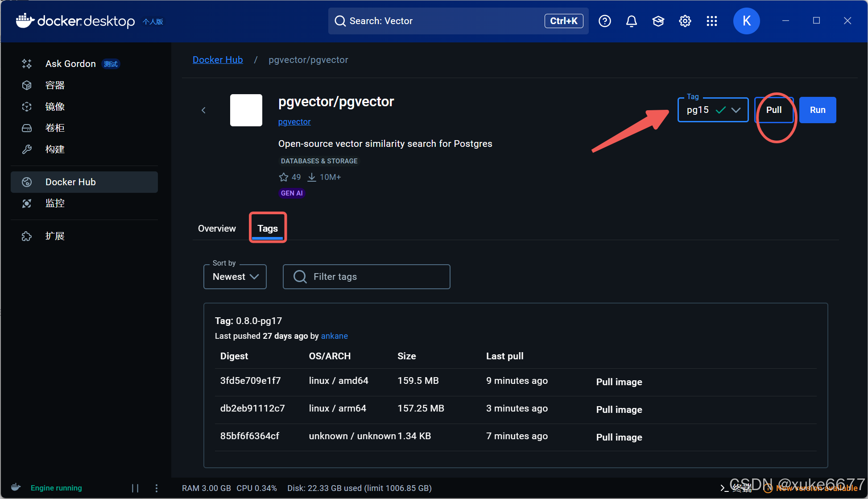The width and height of the screenshot is (868, 499).
Task: Open the engine three-dot menu
Action: (x=156, y=488)
